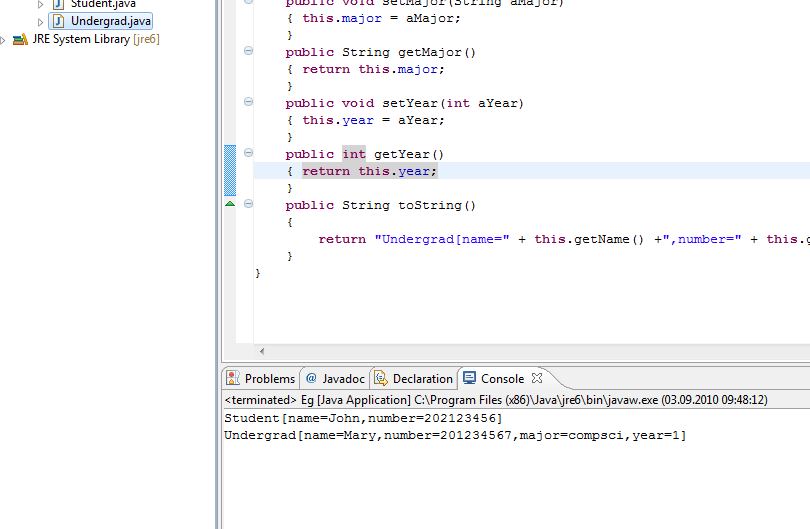
Task: Click the green override indicator beside toString()
Action: 230,204
